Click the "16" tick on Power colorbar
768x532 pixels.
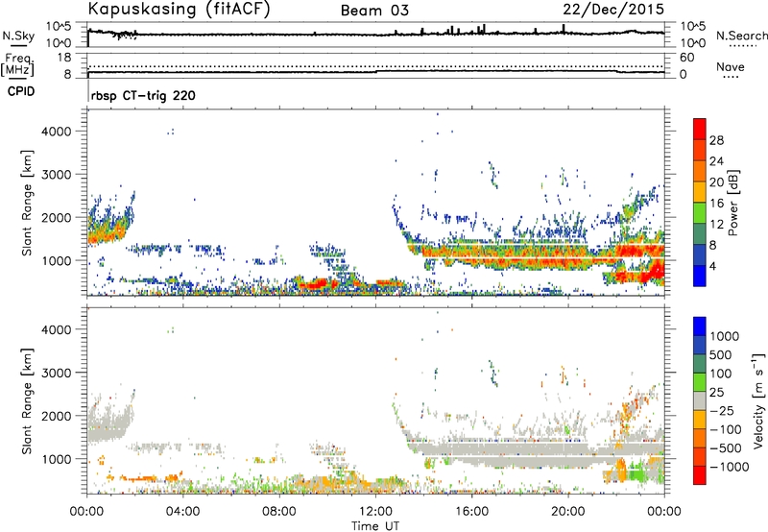(x=716, y=204)
